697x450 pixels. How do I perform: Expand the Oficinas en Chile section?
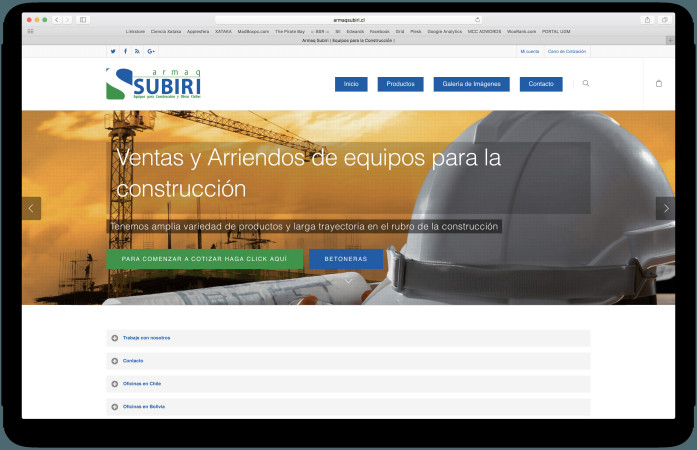[x=348, y=384]
